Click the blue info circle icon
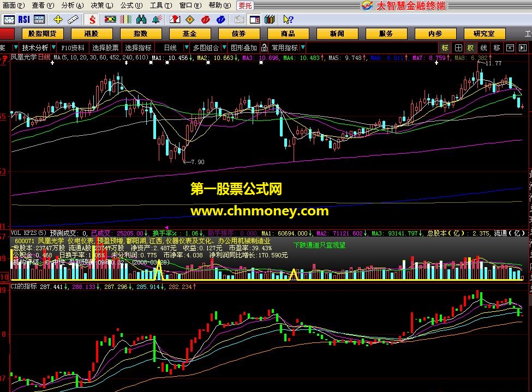The image size is (532, 392). 220,20
